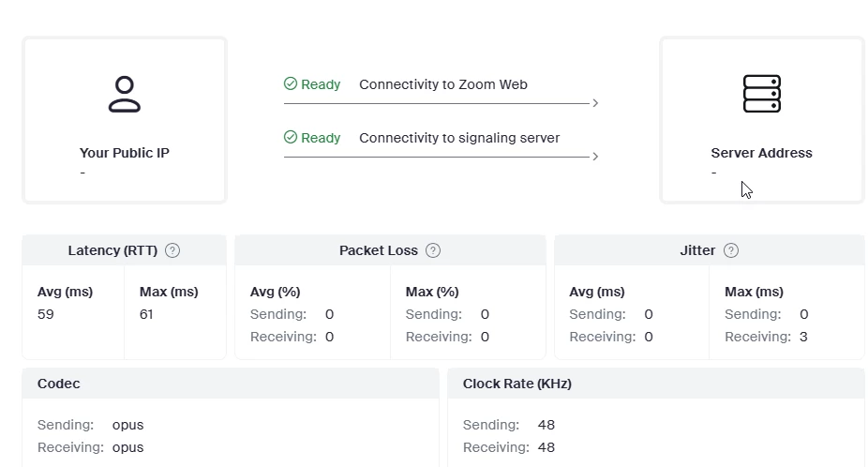Open the Jitter help question icon
Viewport: 868px width, 467px height.
tap(731, 250)
